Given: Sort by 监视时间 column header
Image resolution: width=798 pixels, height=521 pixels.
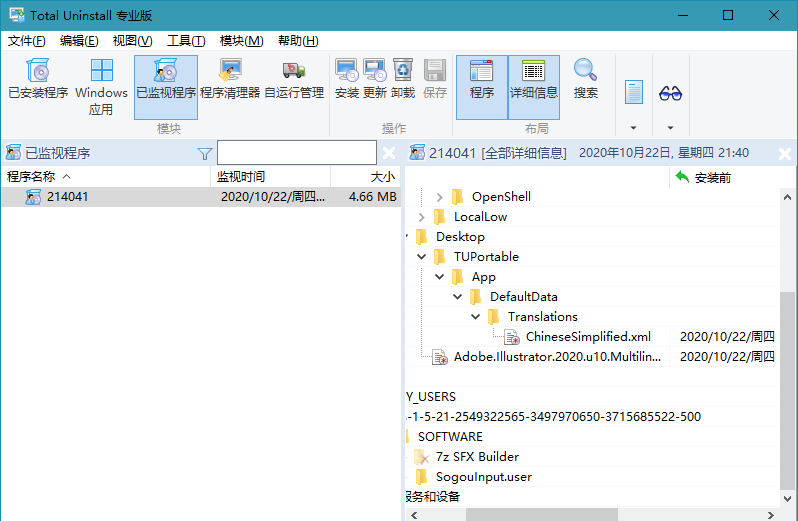Looking at the screenshot, I should tap(271, 177).
